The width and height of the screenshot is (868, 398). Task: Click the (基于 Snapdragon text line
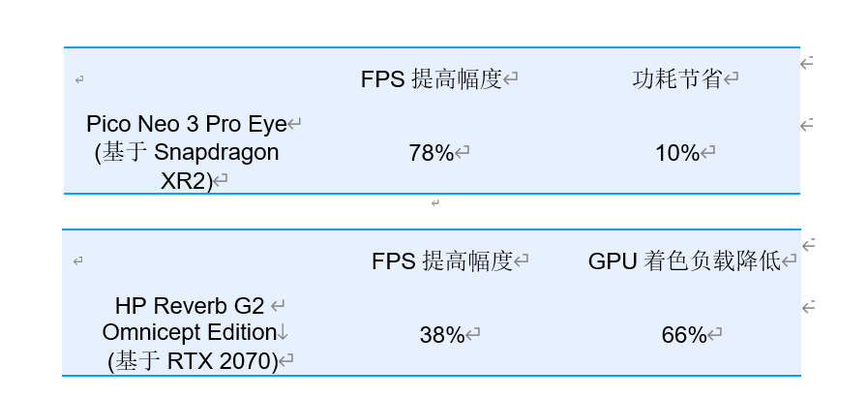tap(187, 152)
